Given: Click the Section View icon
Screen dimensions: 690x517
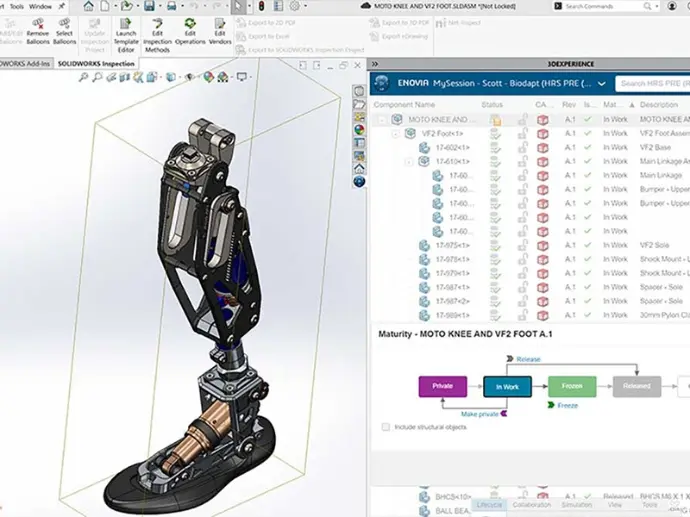Looking at the screenshot, I should point(125,77).
